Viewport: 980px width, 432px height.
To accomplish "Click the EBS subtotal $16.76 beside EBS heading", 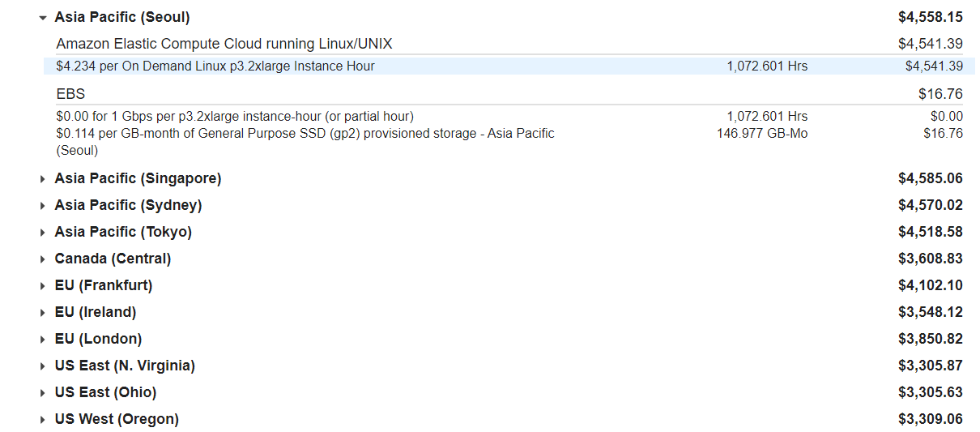I will [940, 94].
